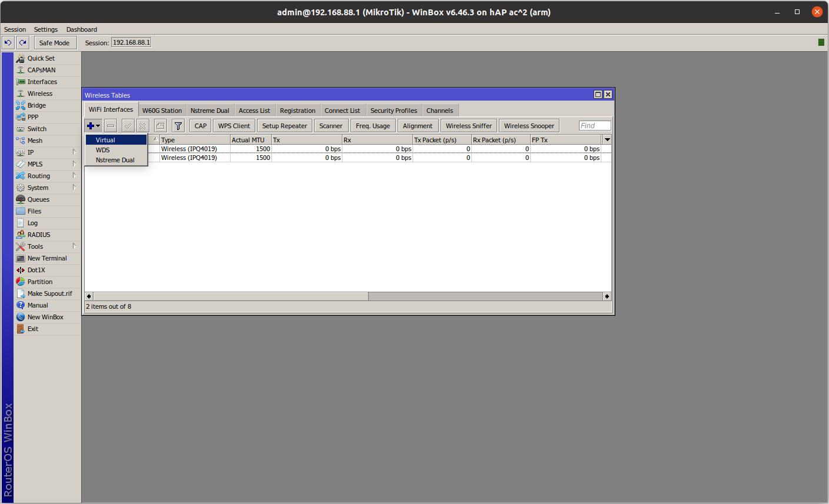
Task: Click Exit in the sidebar
Action: coord(32,329)
